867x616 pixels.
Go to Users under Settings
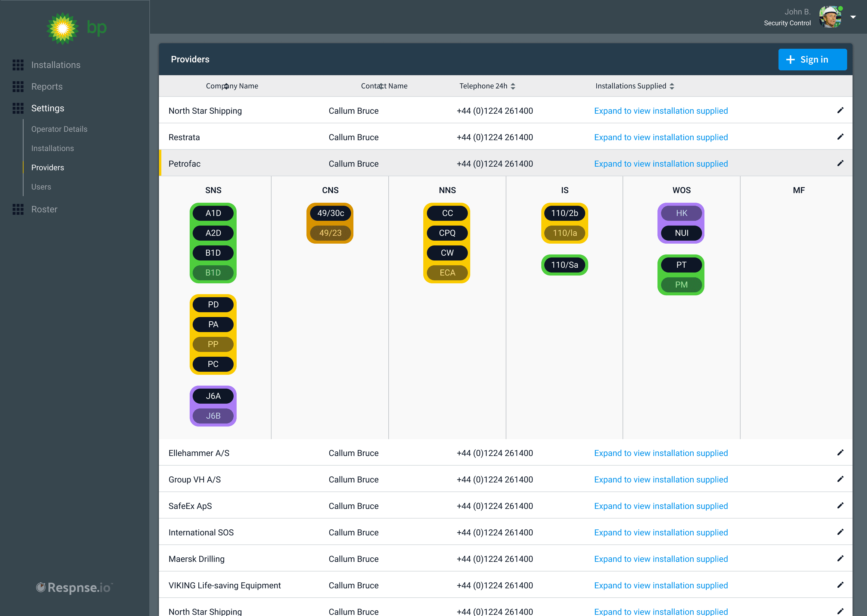click(41, 186)
